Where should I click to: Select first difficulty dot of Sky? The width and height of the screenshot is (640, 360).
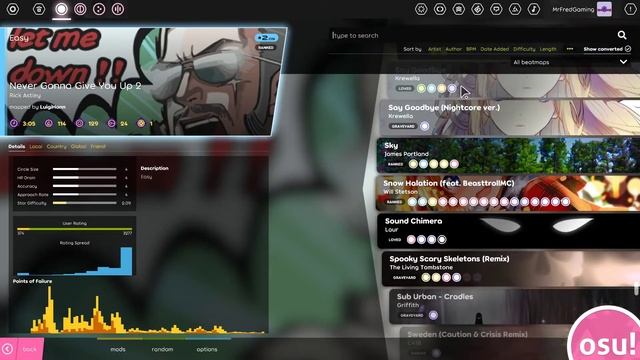[413, 164]
